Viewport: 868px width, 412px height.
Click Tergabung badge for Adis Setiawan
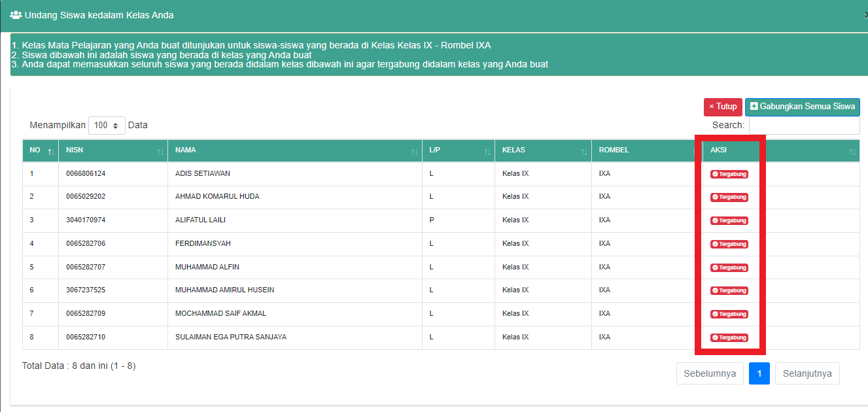729,174
